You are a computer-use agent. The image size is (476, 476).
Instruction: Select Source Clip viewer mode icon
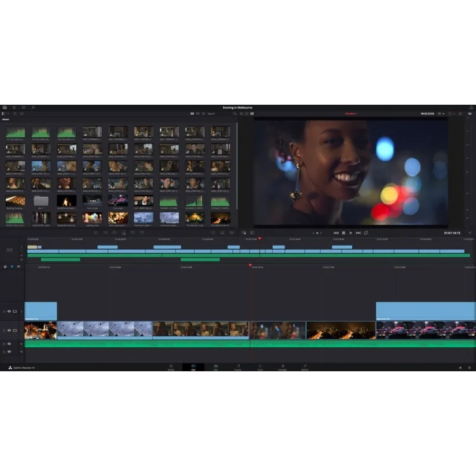(242, 114)
